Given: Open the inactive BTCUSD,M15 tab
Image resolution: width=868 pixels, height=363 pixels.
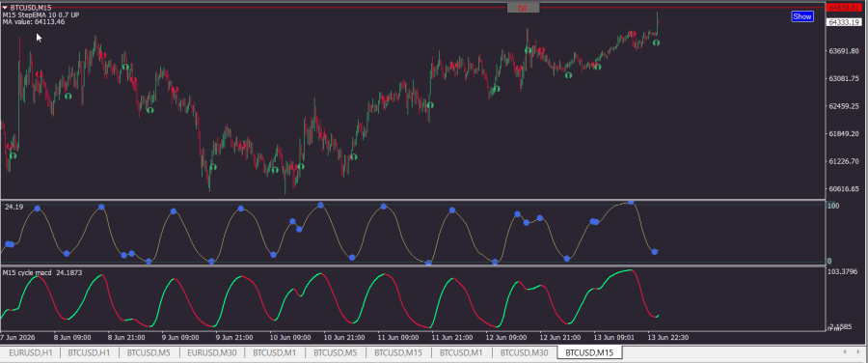Looking at the screenshot, I should 398,352.
